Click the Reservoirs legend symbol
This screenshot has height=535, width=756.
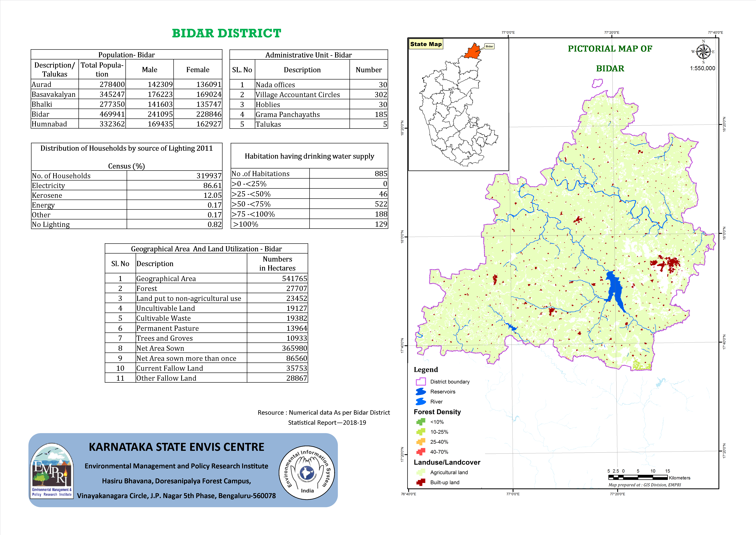pos(420,391)
